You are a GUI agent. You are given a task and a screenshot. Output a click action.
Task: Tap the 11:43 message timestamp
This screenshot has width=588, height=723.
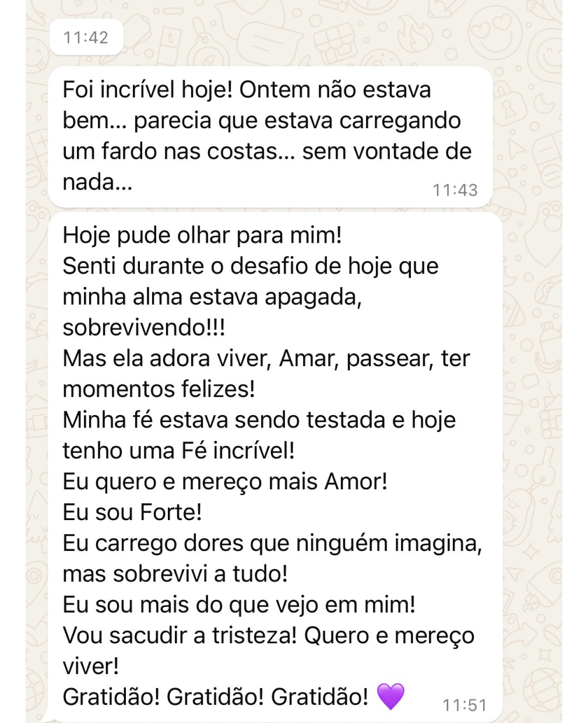pyautogui.click(x=455, y=190)
